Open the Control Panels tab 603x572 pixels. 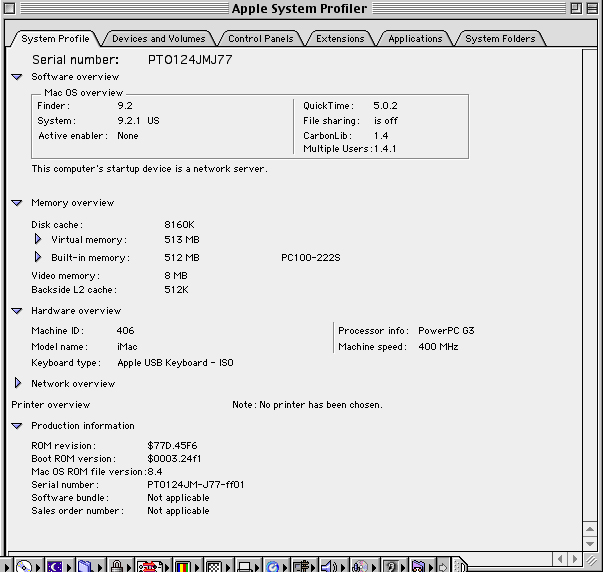(261, 39)
